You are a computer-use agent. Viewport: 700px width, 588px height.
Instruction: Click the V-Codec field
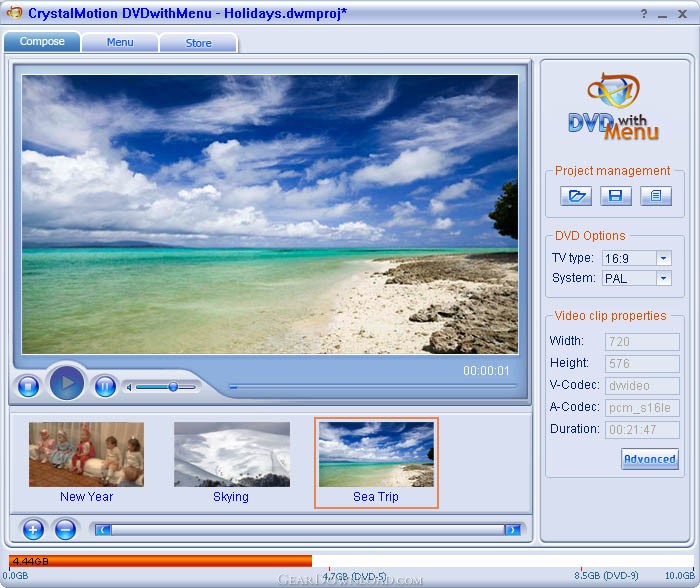pyautogui.click(x=642, y=386)
